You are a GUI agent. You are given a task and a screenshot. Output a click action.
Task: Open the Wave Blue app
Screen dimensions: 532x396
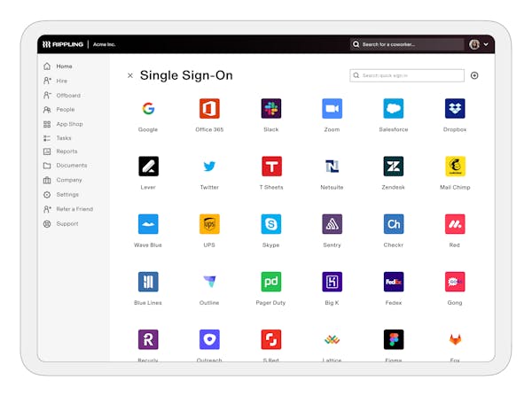tap(148, 224)
